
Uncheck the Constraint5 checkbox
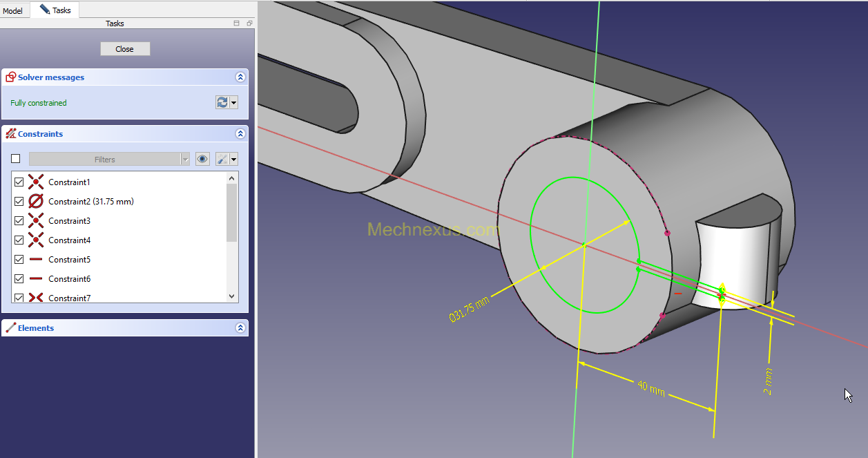(x=19, y=260)
